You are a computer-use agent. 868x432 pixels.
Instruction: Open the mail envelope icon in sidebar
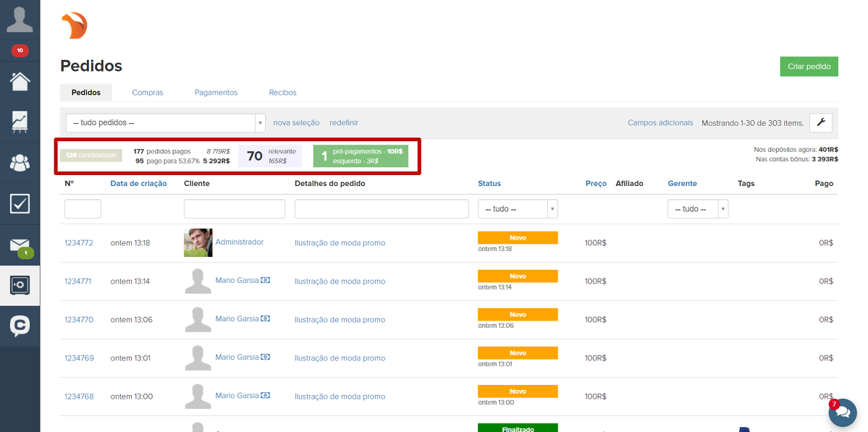(x=20, y=245)
